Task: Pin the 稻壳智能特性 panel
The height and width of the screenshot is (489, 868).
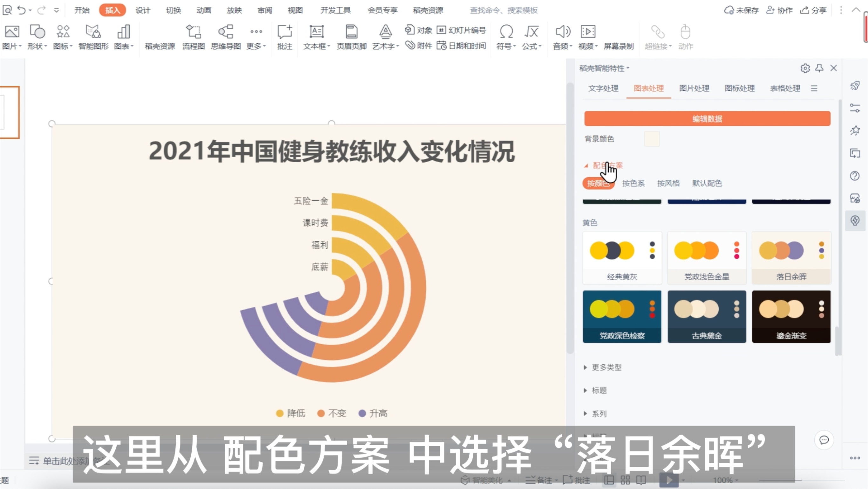Action: (819, 68)
